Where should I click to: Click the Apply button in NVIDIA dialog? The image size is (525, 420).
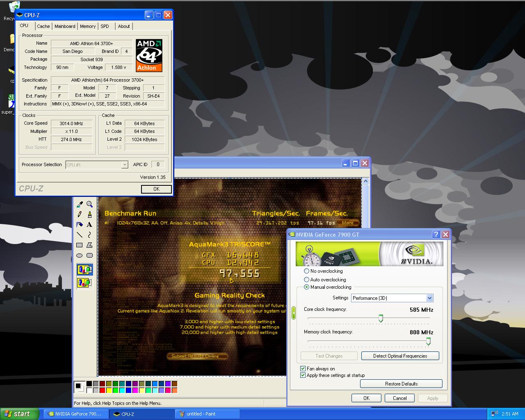pos(433,398)
